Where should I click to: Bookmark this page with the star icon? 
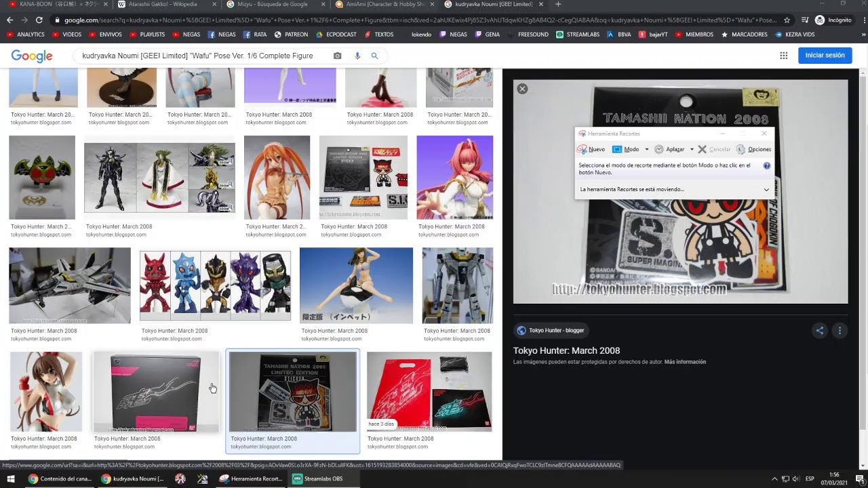pos(787,20)
